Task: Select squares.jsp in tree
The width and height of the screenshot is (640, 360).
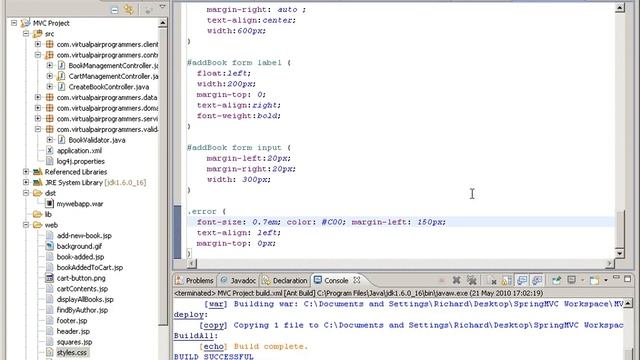Action: click(x=74, y=342)
